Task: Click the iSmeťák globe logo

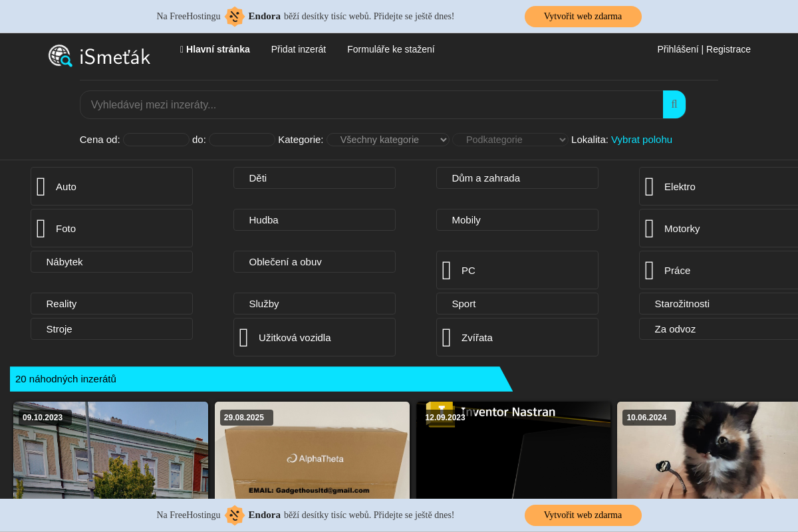Action: coord(60,56)
